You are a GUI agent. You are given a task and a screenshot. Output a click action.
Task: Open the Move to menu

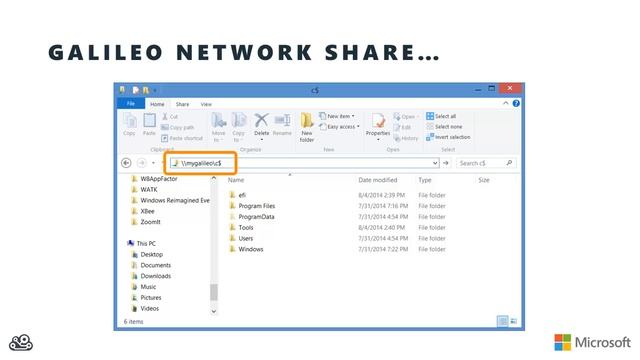click(x=218, y=127)
